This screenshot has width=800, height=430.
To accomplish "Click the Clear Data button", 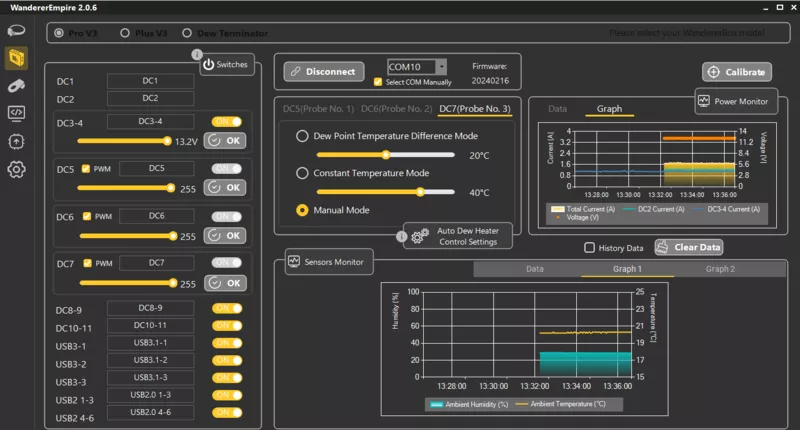I will [x=689, y=247].
